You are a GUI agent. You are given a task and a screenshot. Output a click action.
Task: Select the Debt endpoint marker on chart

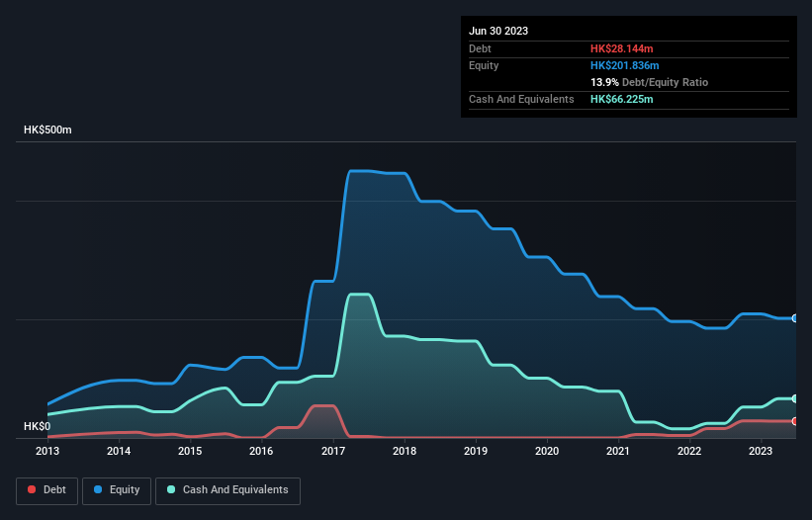click(795, 421)
